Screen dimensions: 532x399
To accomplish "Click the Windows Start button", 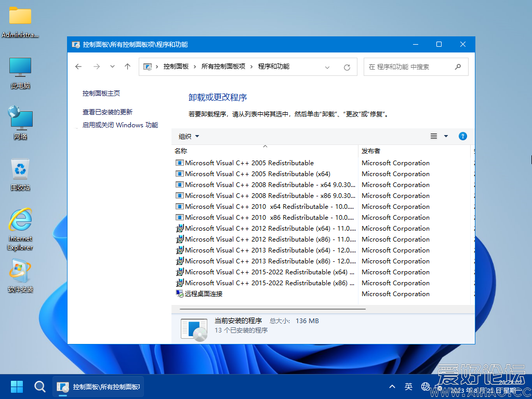I will click(17, 387).
